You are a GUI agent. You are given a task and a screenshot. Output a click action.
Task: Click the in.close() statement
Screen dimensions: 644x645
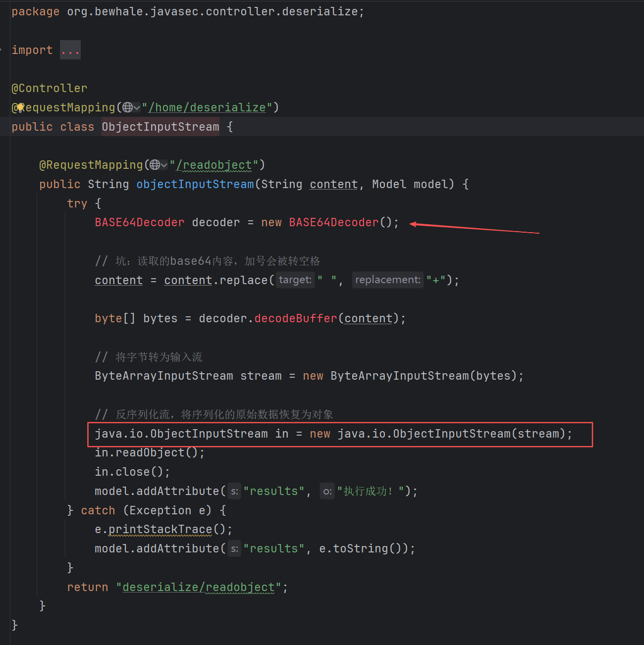[x=132, y=472]
